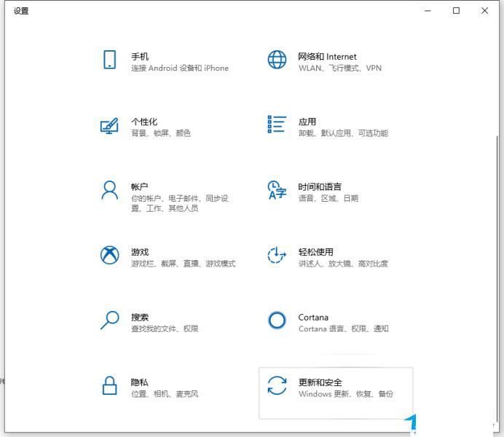Open the 隐私 padlock icon
Viewport: 504px width, 437px height.
tap(109, 385)
